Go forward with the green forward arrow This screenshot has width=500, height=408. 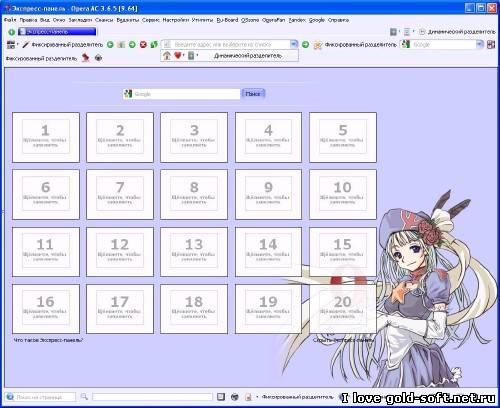click(132, 44)
